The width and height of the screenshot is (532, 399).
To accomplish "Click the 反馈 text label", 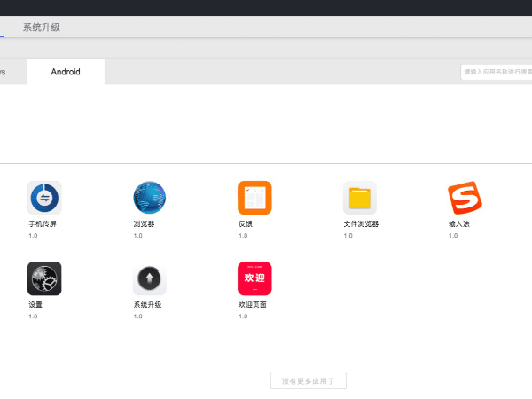I will tap(246, 224).
